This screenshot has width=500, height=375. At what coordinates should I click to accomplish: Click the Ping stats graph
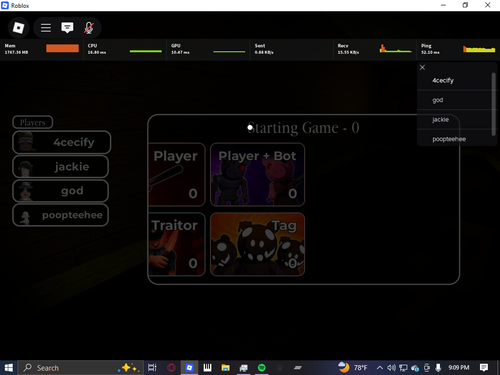pos(479,49)
